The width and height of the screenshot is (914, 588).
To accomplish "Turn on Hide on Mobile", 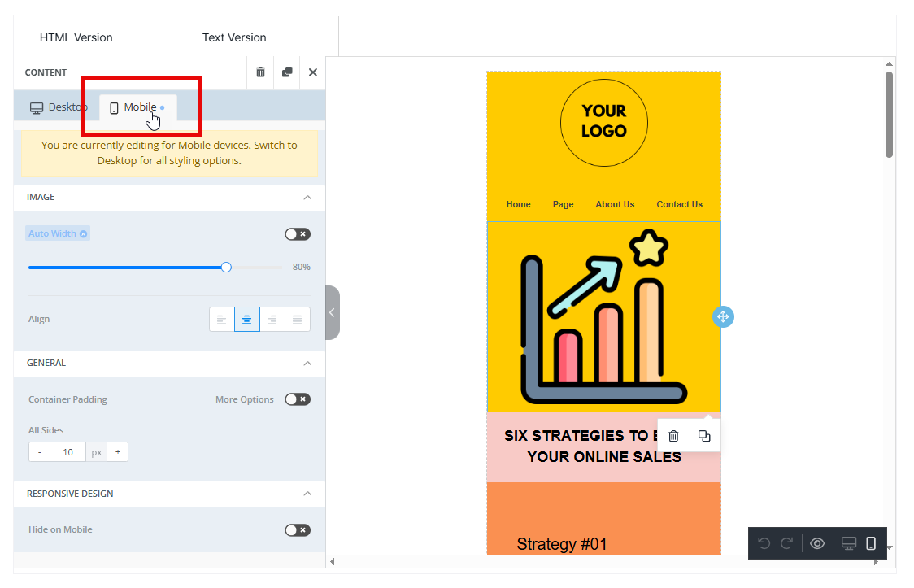I will coord(297,530).
